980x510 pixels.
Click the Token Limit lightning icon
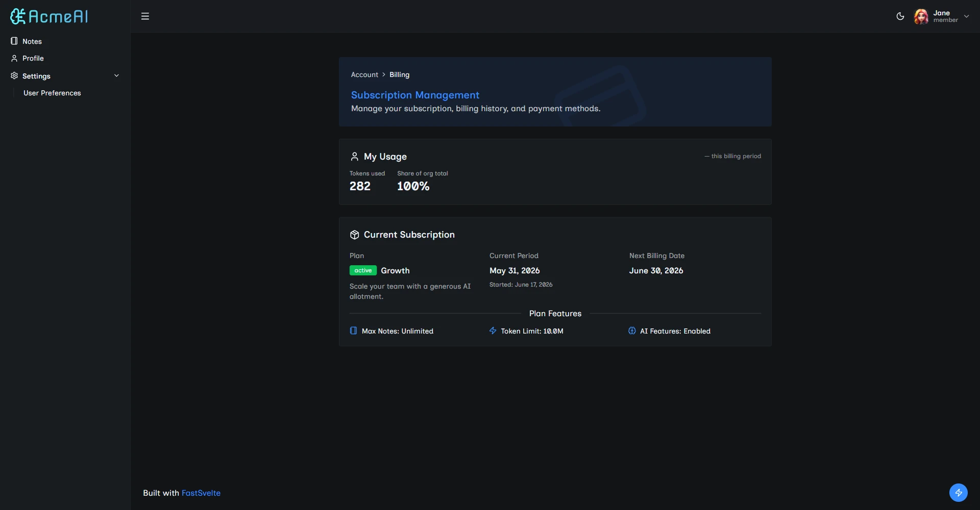(493, 330)
